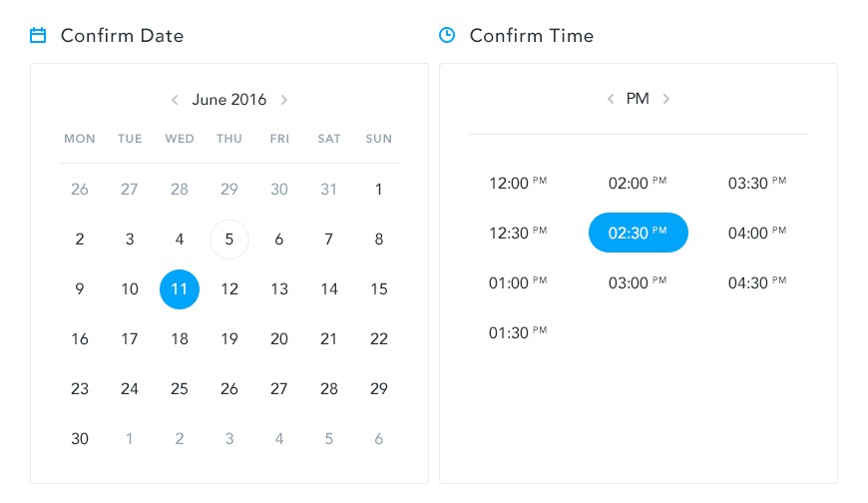The width and height of the screenshot is (868, 503).
Task: Click the PM period label
Action: point(638,99)
